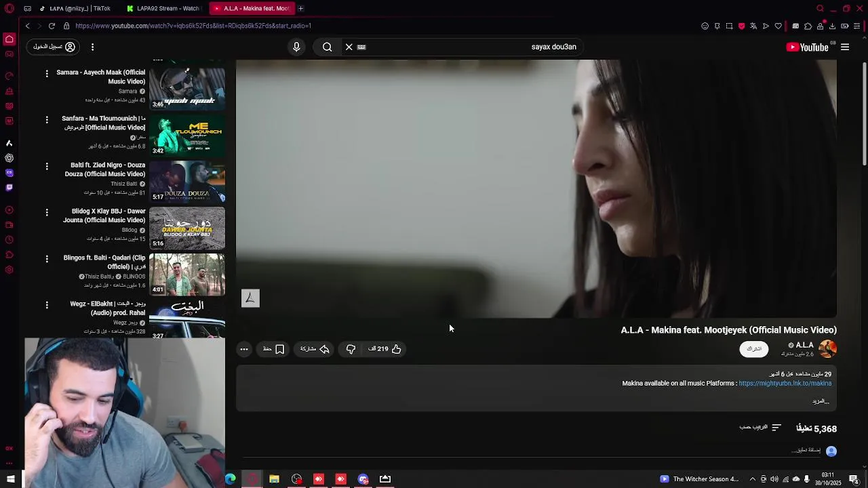The image size is (868, 488).
Task: Open options for Wegz ElBakht video
Action: pyautogui.click(x=47, y=305)
